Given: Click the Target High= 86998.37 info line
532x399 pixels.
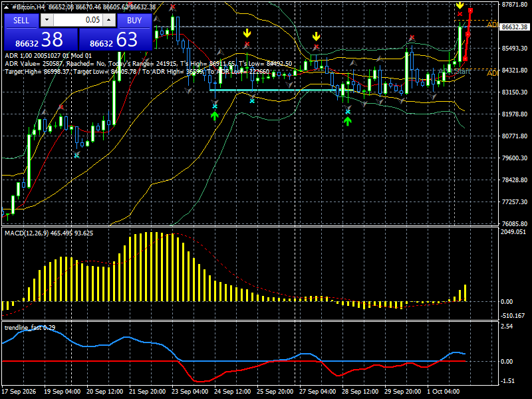Looking at the screenshot, I should pyautogui.click(x=137, y=72).
